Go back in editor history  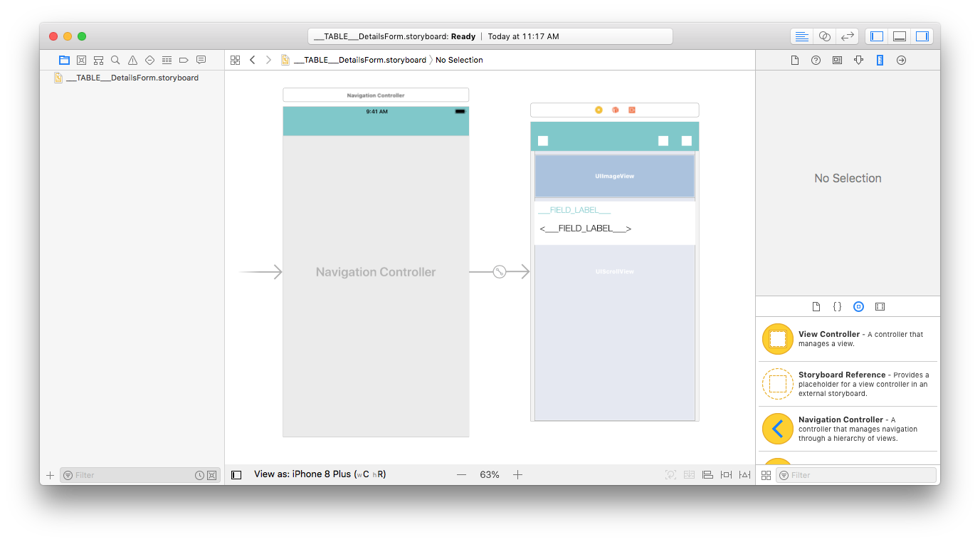click(x=252, y=60)
